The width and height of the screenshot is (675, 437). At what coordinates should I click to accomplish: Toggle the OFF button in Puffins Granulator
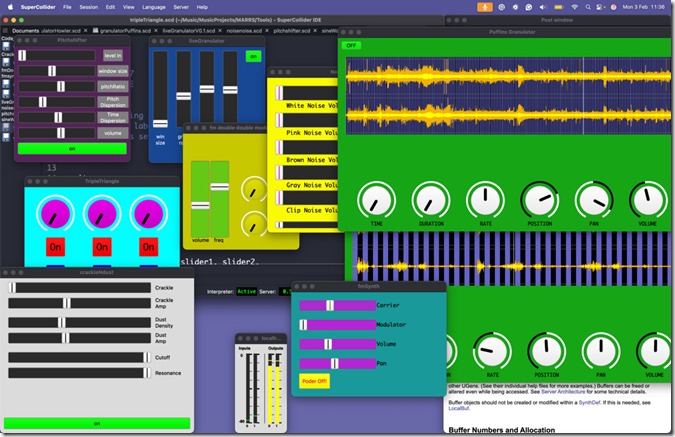(x=352, y=45)
